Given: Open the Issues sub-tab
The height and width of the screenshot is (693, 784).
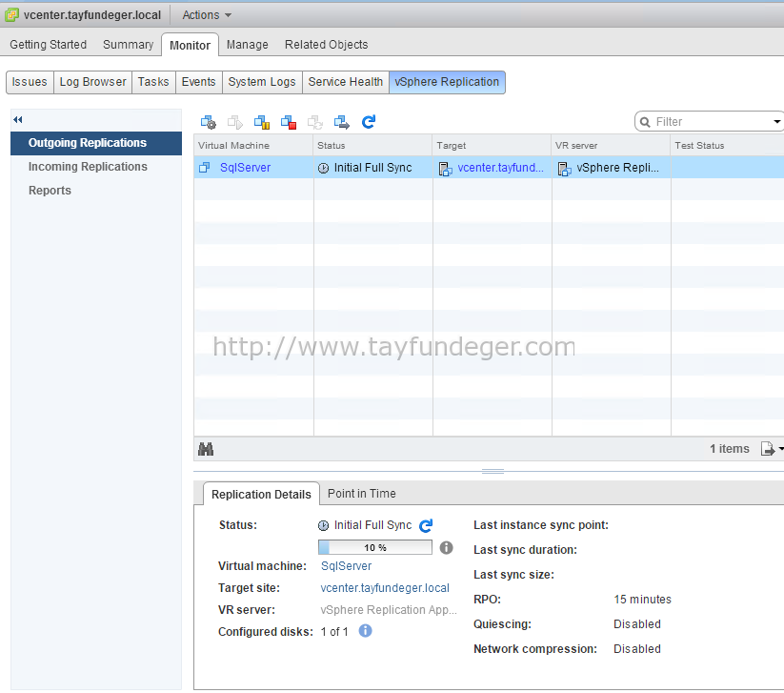Looking at the screenshot, I should [x=30, y=82].
